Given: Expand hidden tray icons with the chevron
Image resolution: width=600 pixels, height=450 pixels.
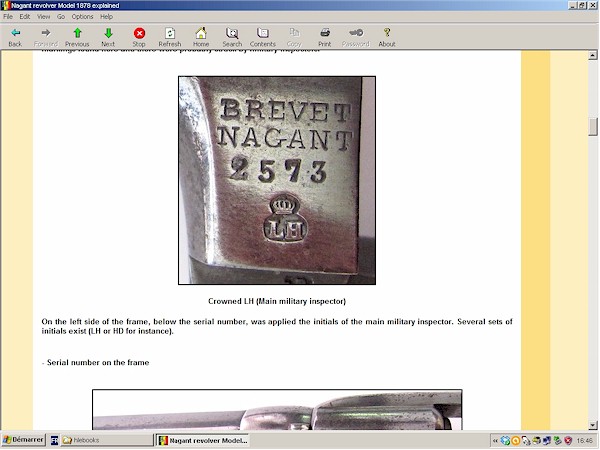Looking at the screenshot, I should coord(495,441).
